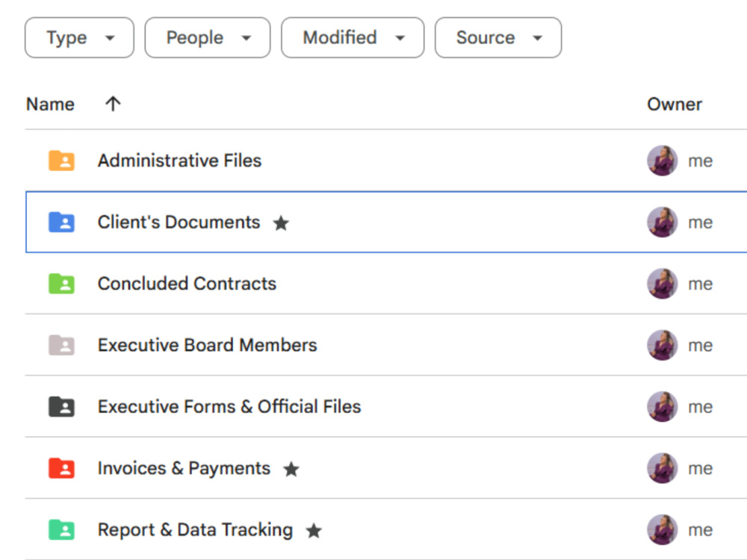Expand the Source filter dropdown
This screenshot has width=747, height=560.
point(498,37)
